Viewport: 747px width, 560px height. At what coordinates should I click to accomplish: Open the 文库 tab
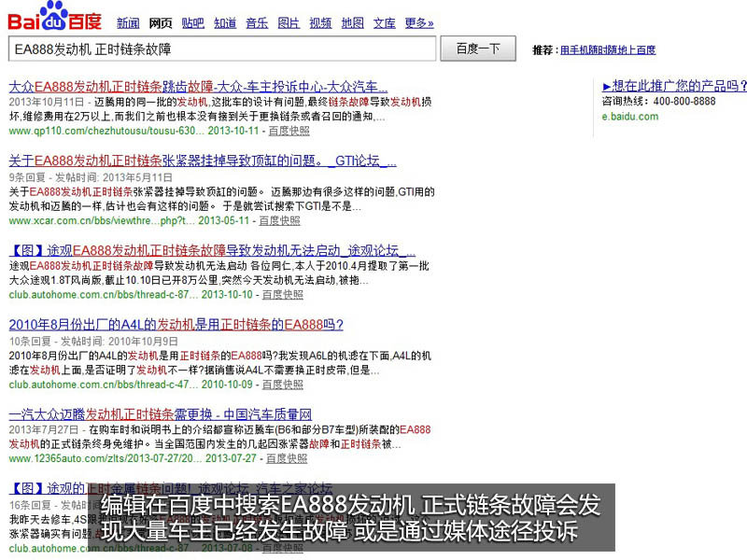click(385, 22)
